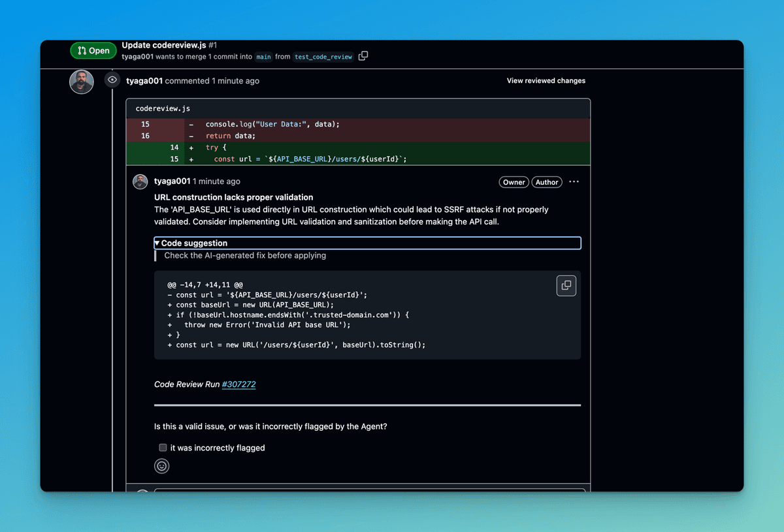Image resolution: width=784 pixels, height=532 pixels.
Task: Click line number 15 in the diff gutter
Action: click(145, 123)
